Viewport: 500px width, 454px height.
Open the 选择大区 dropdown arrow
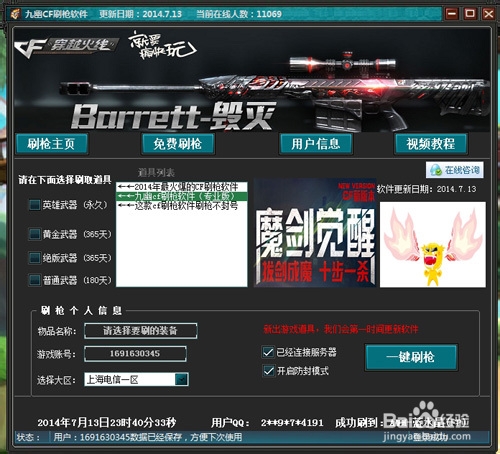click(x=181, y=379)
